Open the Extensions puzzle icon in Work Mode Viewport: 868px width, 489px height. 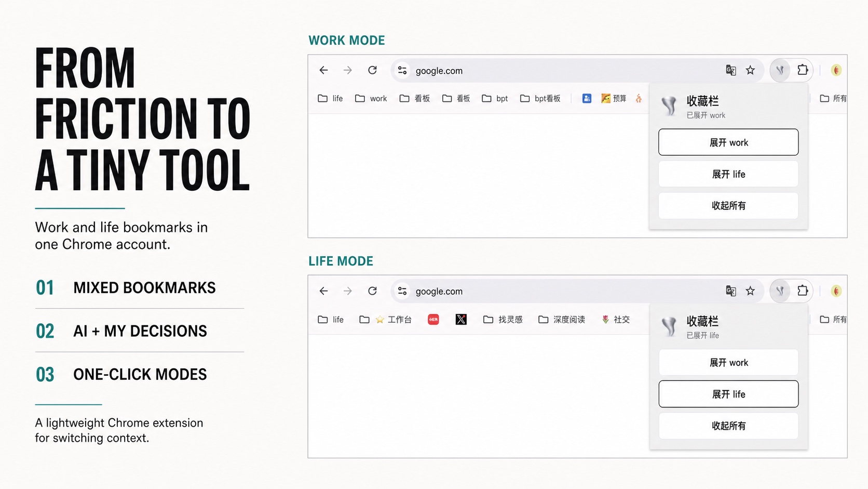click(803, 70)
